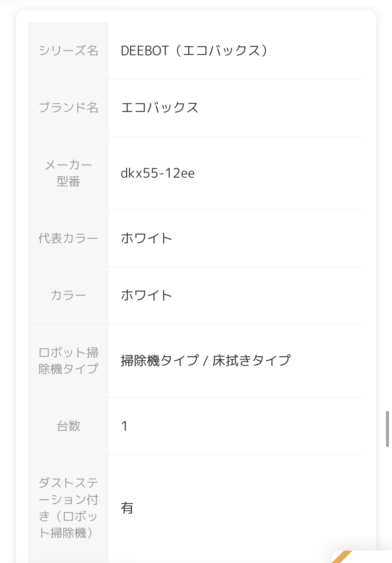Tap the orange floating icon at bottom corner
Image resolution: width=392 pixels, height=563 pixels.
point(343,557)
